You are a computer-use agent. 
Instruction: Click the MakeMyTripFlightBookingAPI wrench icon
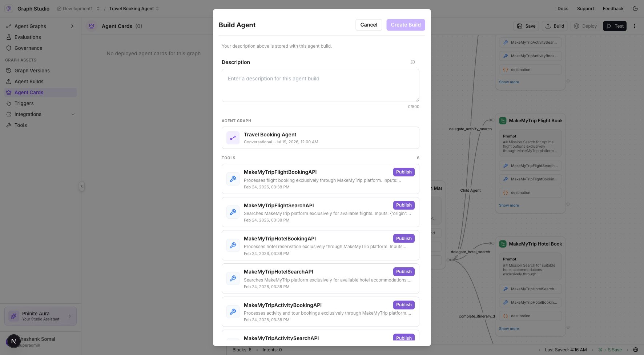click(x=233, y=179)
